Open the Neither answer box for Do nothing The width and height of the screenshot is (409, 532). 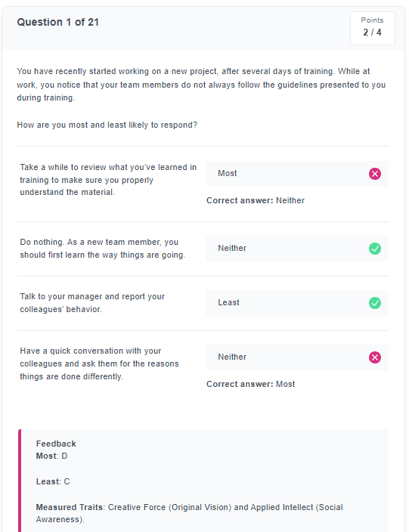pyautogui.click(x=297, y=249)
